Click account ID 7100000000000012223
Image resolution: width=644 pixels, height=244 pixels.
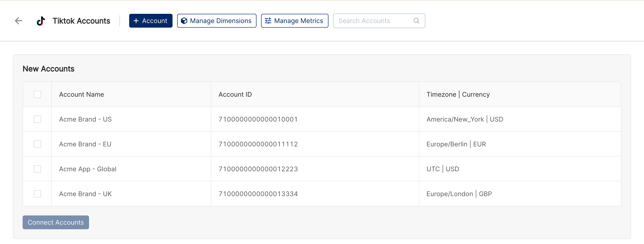(x=258, y=169)
